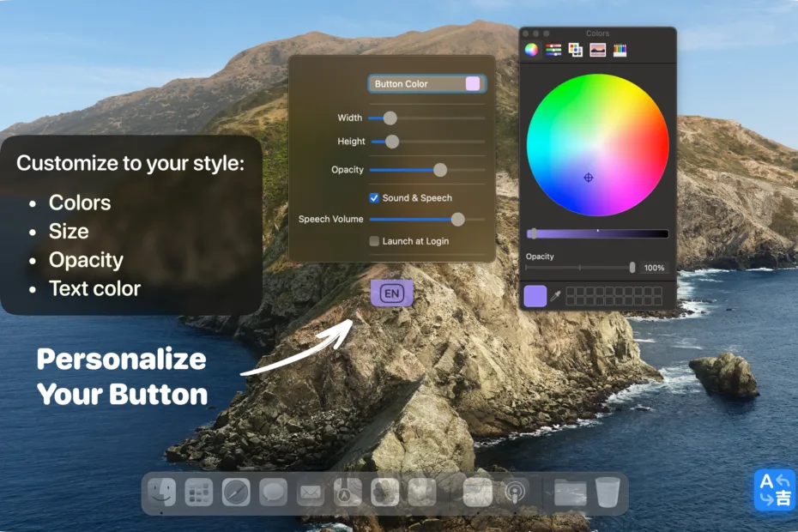Click the purple EN language button
The width and height of the screenshot is (798, 532).
pos(391,293)
